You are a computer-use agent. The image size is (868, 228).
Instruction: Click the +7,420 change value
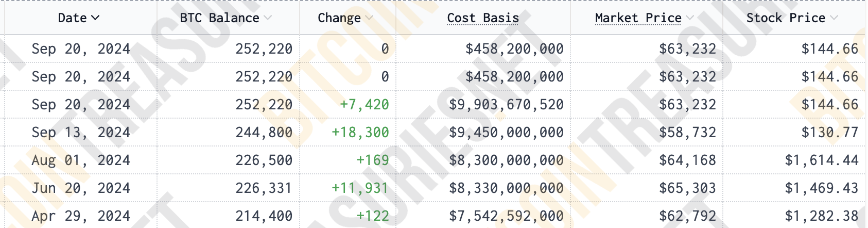(364, 105)
